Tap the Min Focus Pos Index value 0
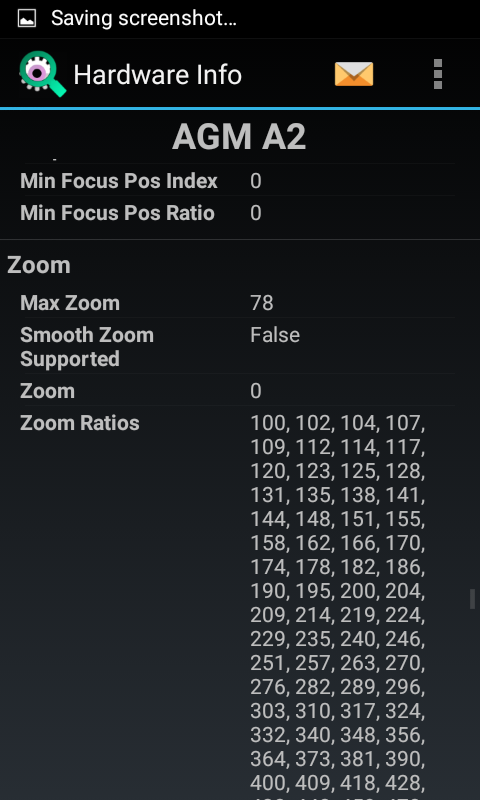The height and width of the screenshot is (800, 480). 256,181
